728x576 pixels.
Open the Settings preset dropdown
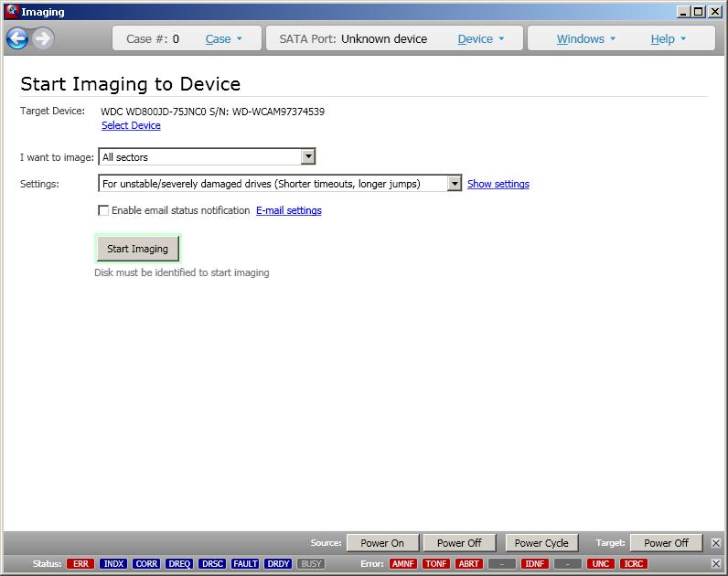(x=280, y=184)
